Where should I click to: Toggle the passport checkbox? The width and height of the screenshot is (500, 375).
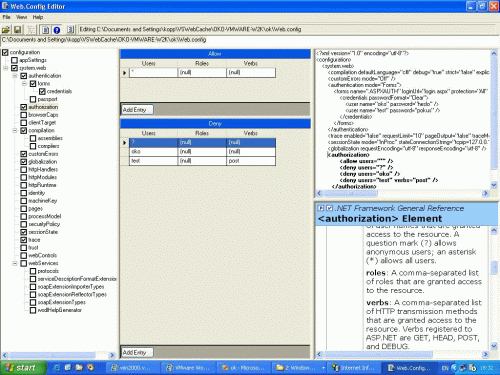[x=33, y=99]
